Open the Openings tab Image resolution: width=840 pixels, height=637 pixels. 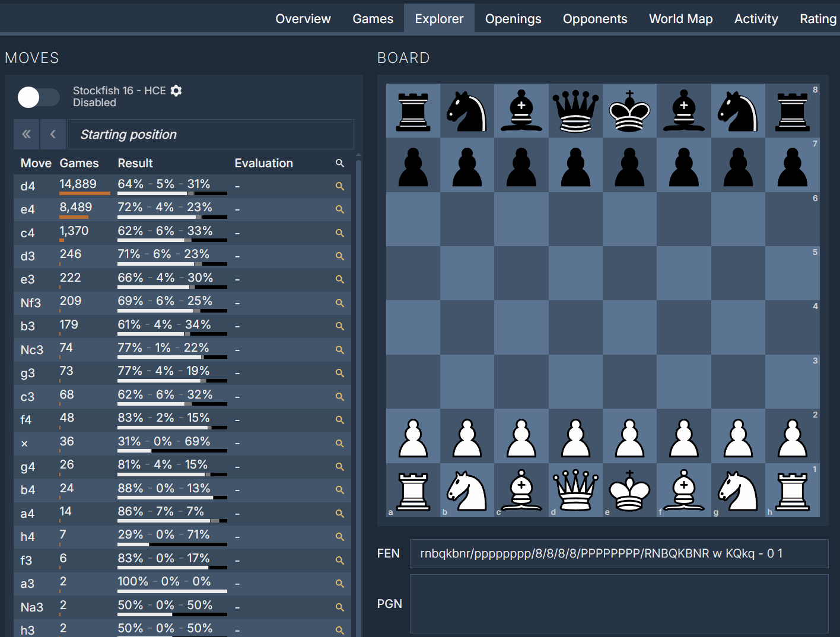[513, 18]
